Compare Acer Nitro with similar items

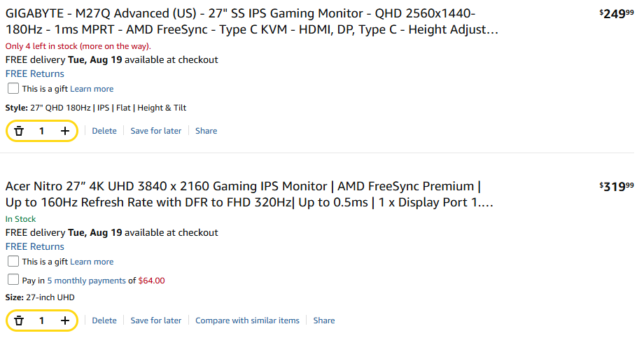[247, 321]
